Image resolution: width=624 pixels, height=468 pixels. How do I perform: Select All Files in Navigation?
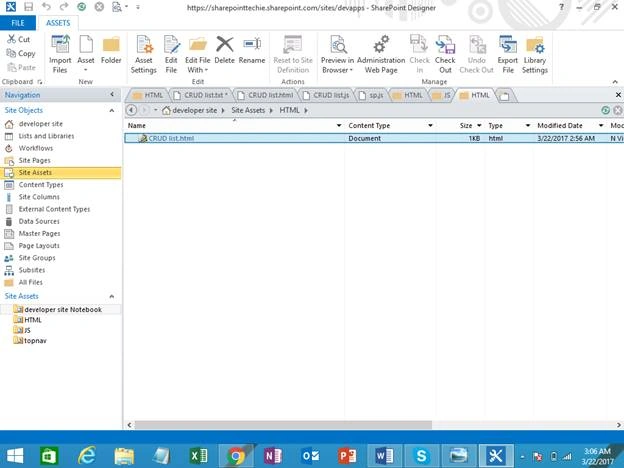pos(31,282)
